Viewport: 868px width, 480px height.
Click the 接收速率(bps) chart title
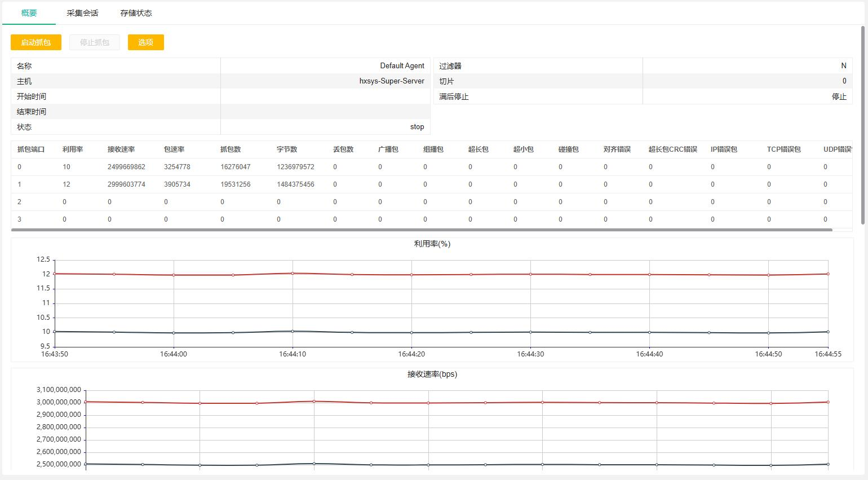tap(432, 375)
